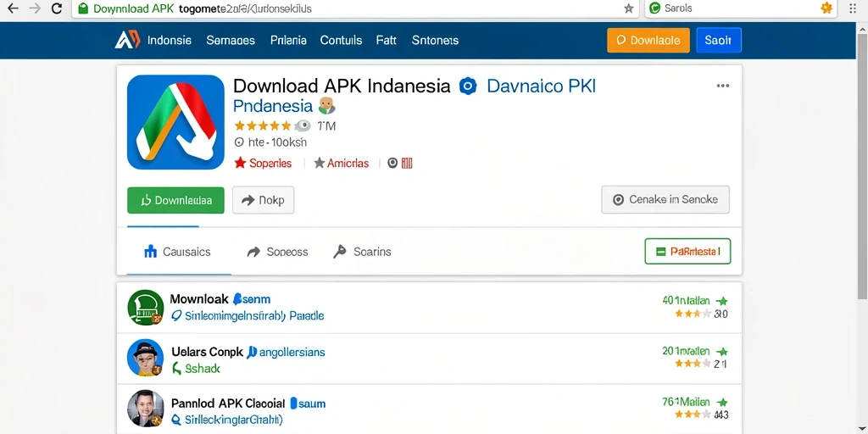
Task: Focus the browser address bar
Action: click(x=355, y=8)
